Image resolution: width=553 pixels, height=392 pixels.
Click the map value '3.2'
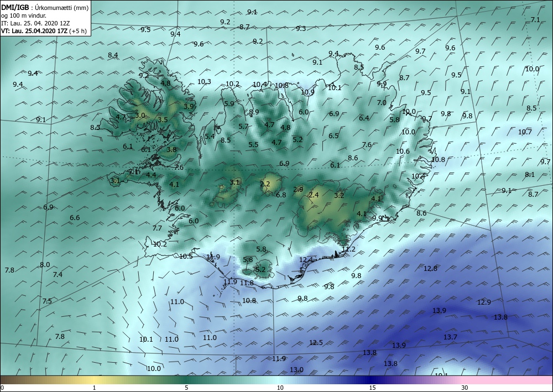[x=339, y=195]
